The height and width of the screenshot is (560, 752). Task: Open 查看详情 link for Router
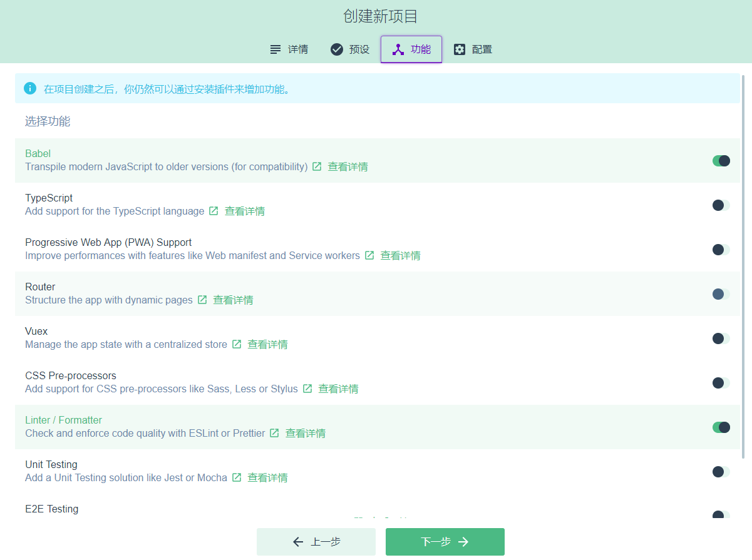(x=234, y=300)
